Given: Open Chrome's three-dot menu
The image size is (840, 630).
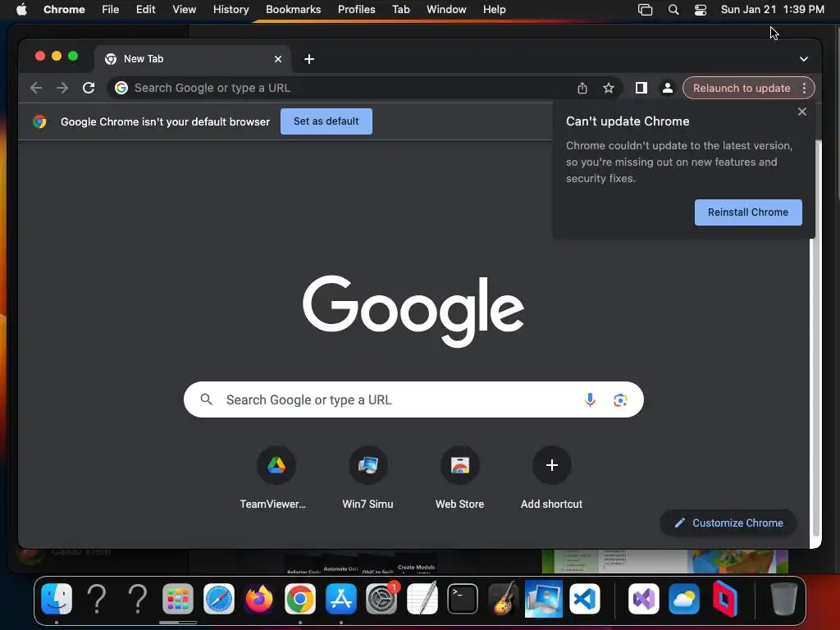Looking at the screenshot, I should tap(805, 88).
